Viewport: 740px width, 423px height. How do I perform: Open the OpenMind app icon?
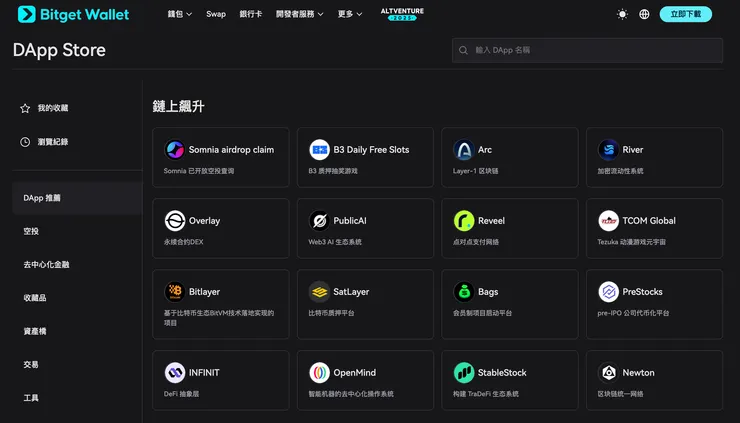point(320,372)
